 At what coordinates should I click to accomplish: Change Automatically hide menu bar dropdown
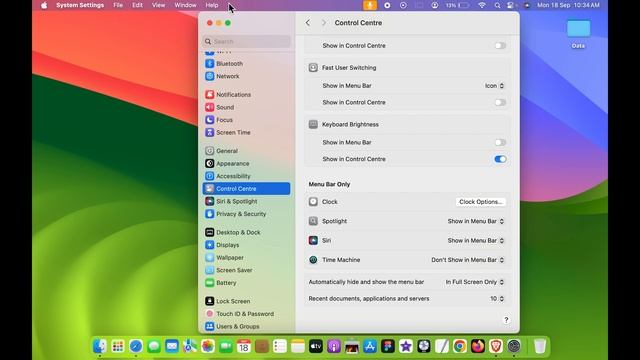475,282
